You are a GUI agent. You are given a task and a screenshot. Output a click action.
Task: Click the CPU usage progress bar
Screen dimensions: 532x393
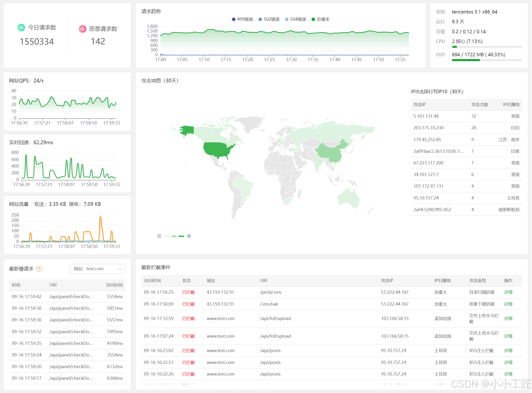487,47
